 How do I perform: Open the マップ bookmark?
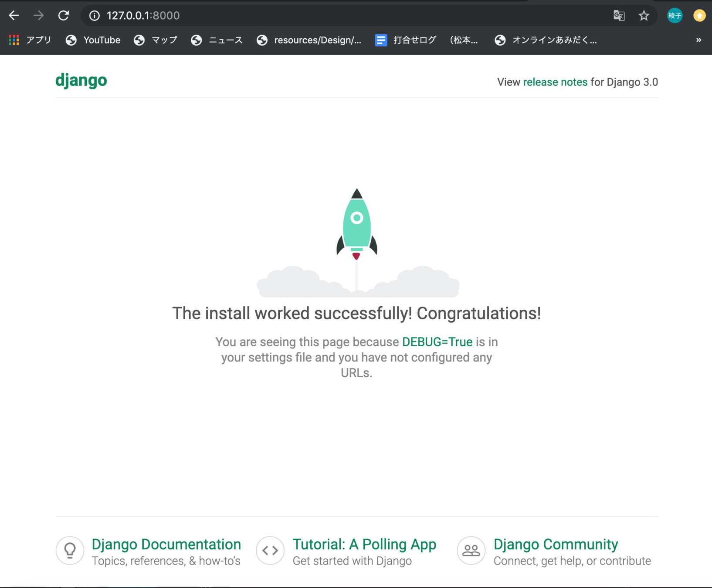coord(156,40)
